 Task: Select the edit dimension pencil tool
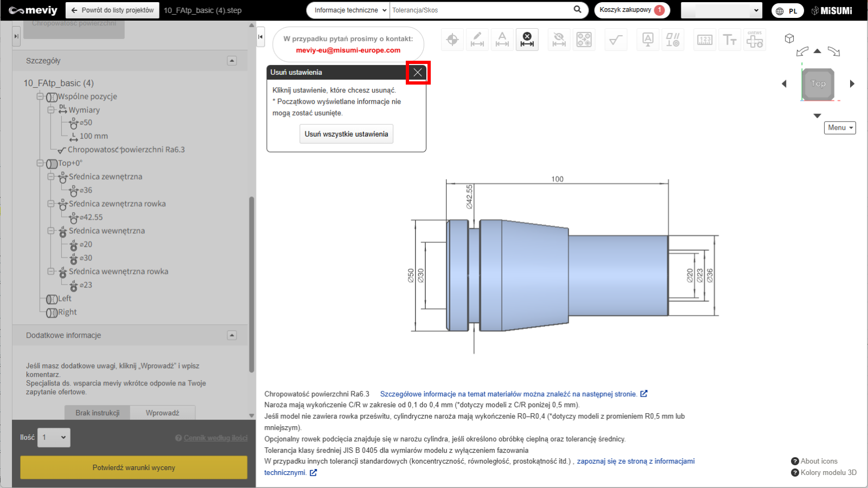click(x=477, y=40)
